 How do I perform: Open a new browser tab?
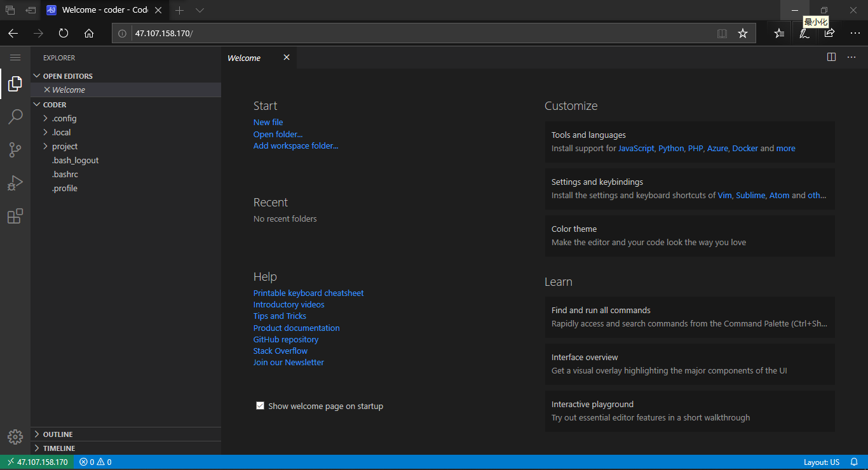pyautogui.click(x=180, y=10)
